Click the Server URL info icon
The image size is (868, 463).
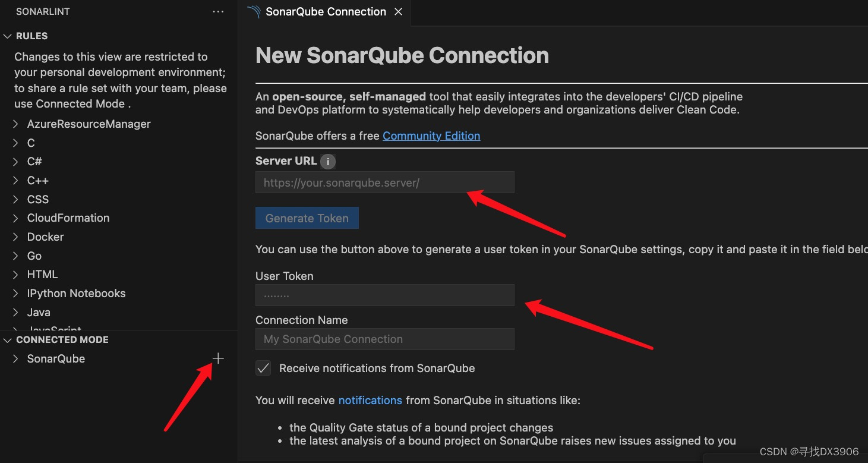pyautogui.click(x=328, y=161)
